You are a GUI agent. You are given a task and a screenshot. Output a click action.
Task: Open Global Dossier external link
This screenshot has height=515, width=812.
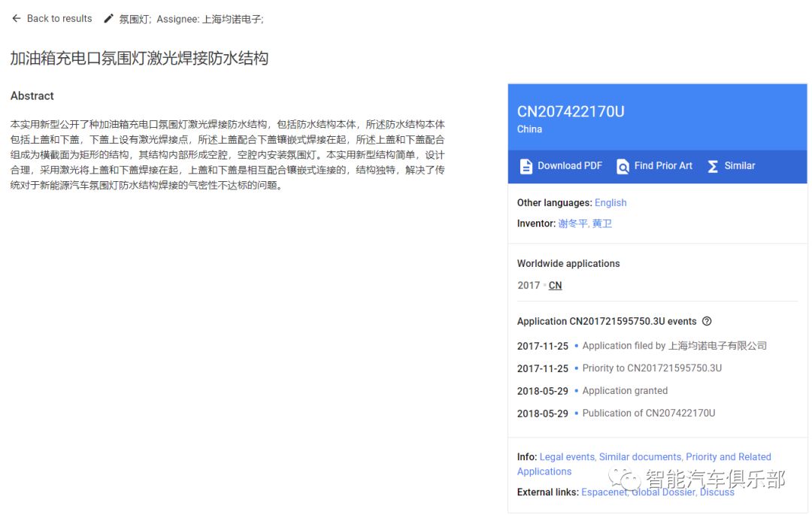click(663, 492)
